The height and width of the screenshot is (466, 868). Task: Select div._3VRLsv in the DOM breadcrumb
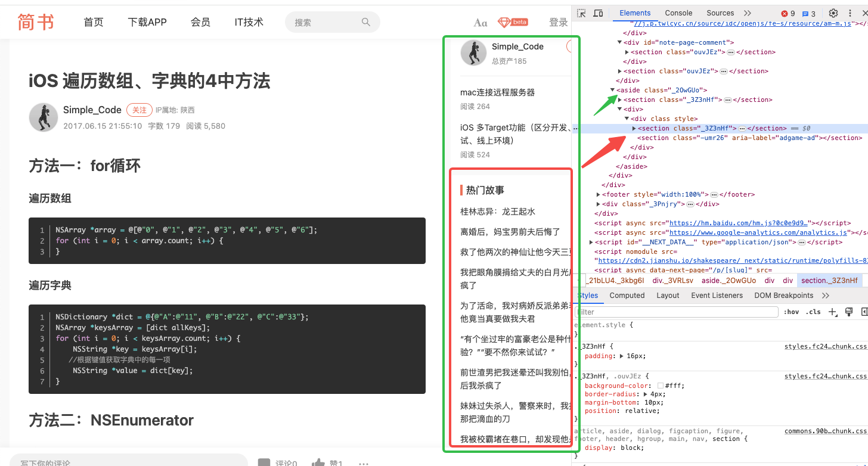(673, 281)
